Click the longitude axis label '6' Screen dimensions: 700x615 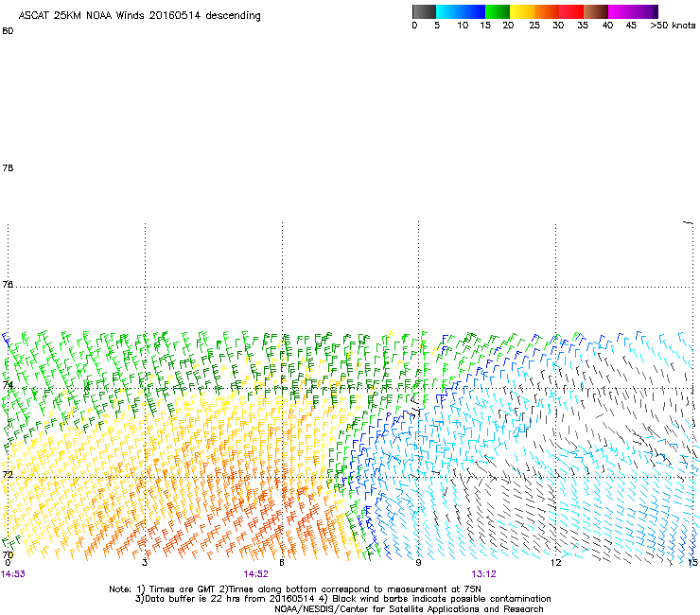(282, 563)
